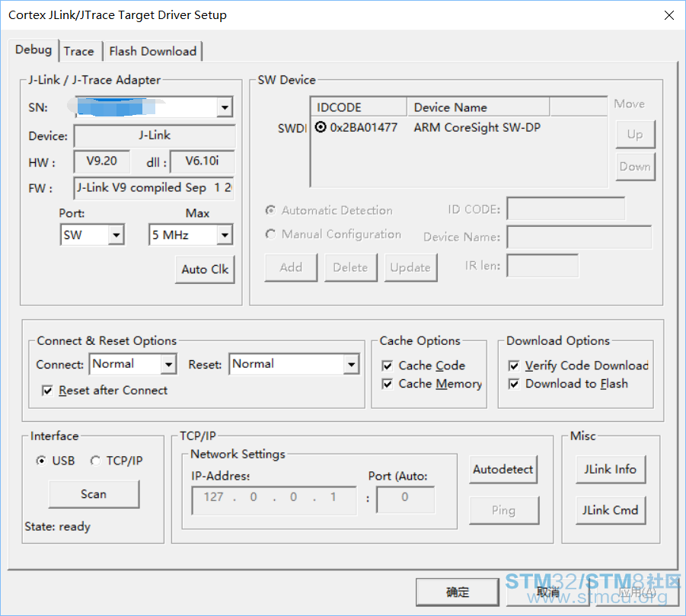Click the Device Name input field
This screenshot has width=686, height=616.
(x=579, y=237)
